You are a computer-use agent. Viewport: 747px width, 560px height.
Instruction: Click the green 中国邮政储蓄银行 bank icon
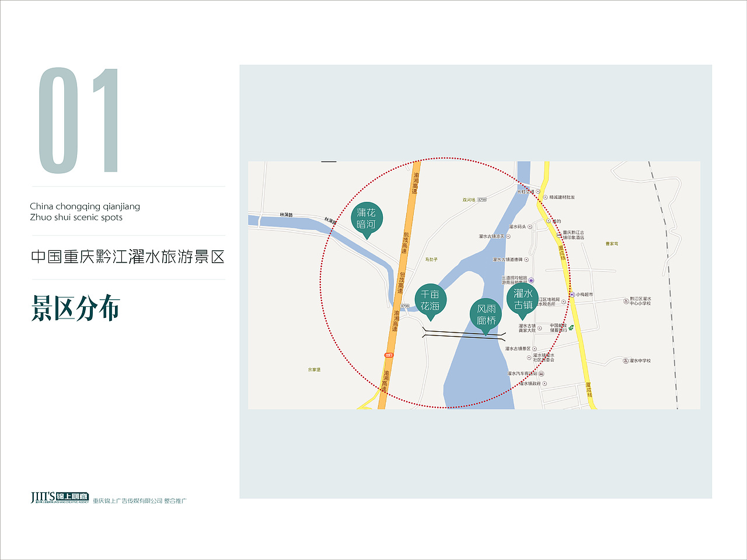[x=571, y=327]
